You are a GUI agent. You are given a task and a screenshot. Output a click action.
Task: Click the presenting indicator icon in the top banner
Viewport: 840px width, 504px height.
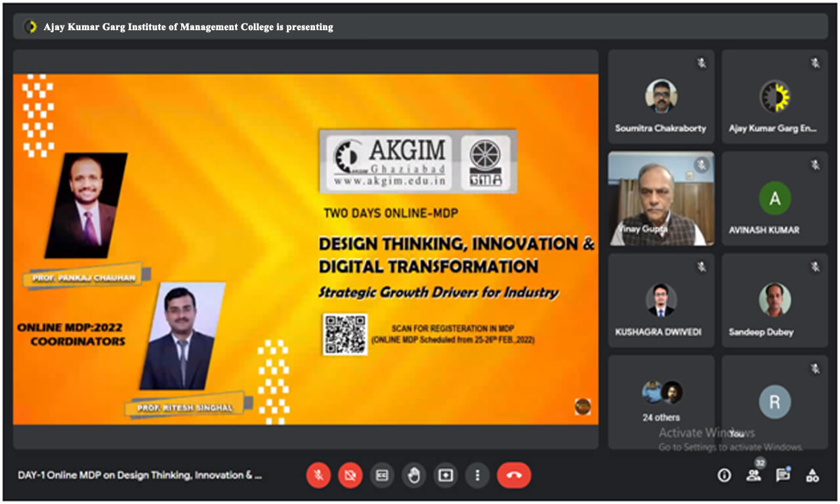click(30, 27)
